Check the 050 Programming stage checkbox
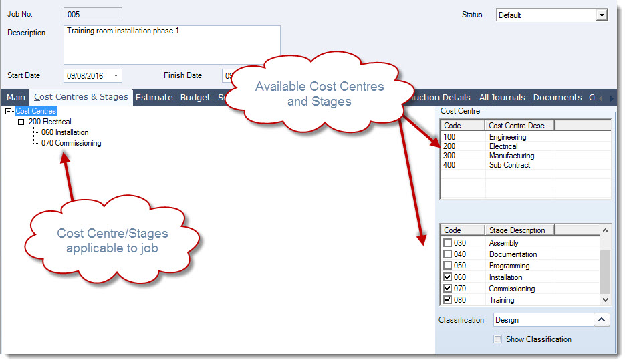 coord(447,266)
